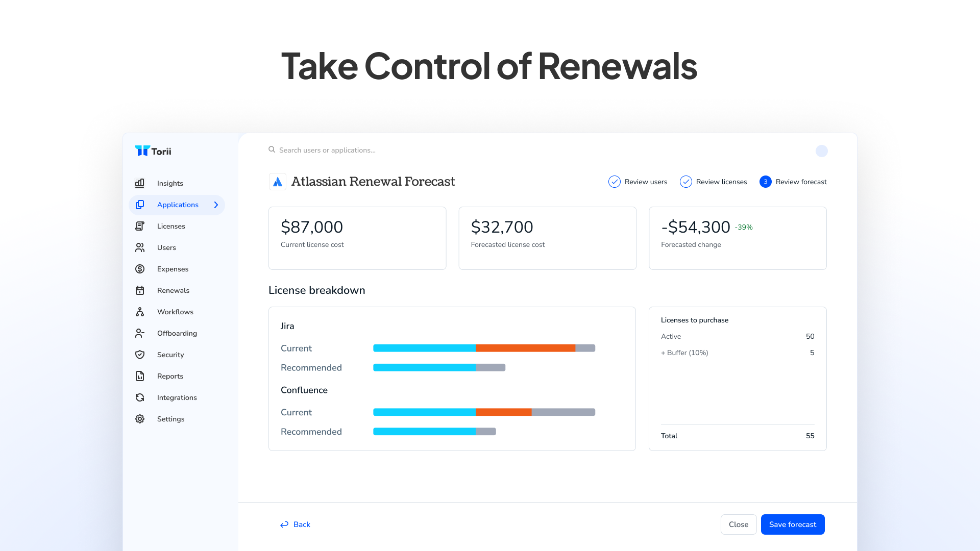Click the Insights bar chart icon
Viewport: 980px width, 551px height.
point(140,183)
